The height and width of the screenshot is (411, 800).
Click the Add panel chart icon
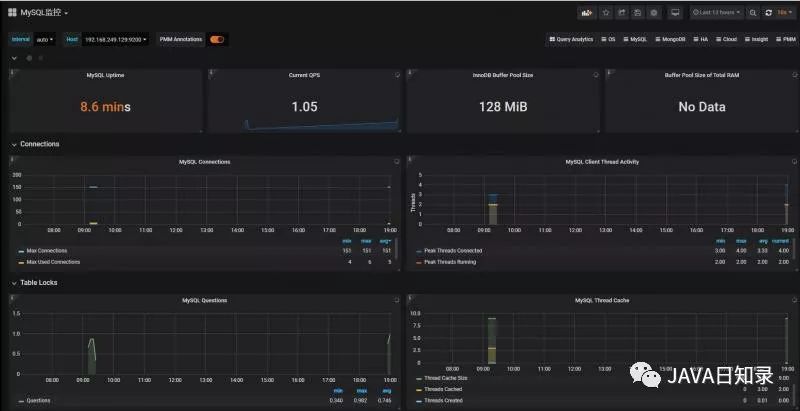587,13
